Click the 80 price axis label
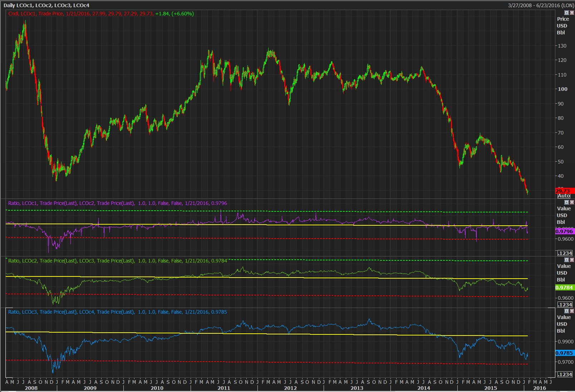The width and height of the screenshot is (575, 392). coord(561,118)
